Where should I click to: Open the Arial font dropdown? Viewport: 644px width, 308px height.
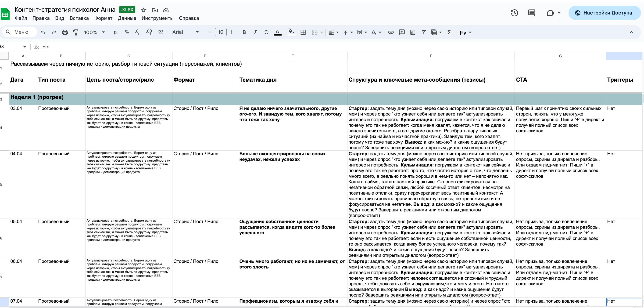pos(186,32)
